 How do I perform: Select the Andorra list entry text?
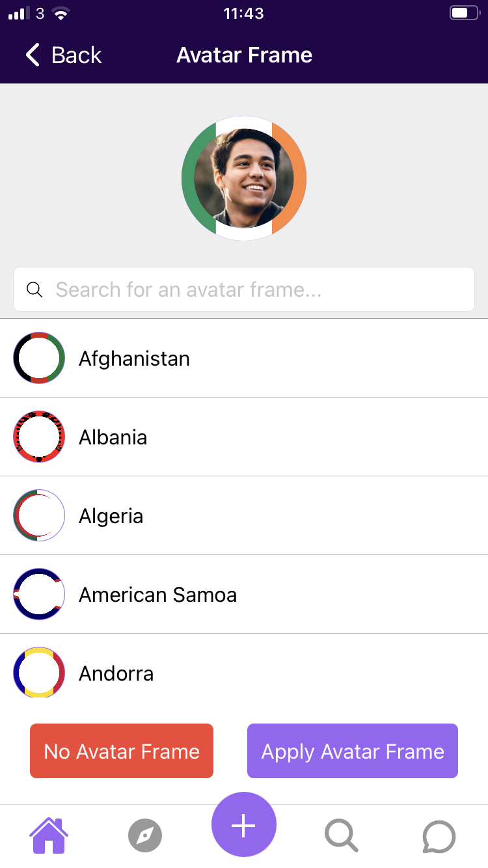tap(116, 673)
